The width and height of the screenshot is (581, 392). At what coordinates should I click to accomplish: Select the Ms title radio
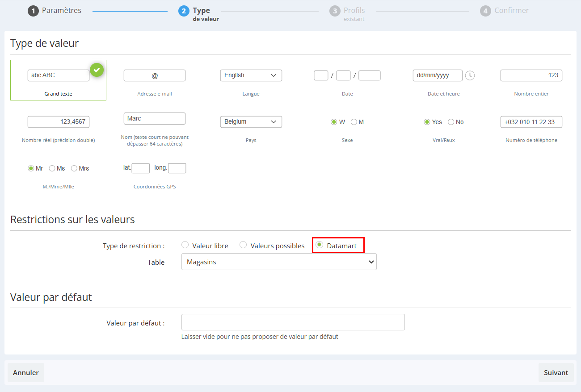52,168
